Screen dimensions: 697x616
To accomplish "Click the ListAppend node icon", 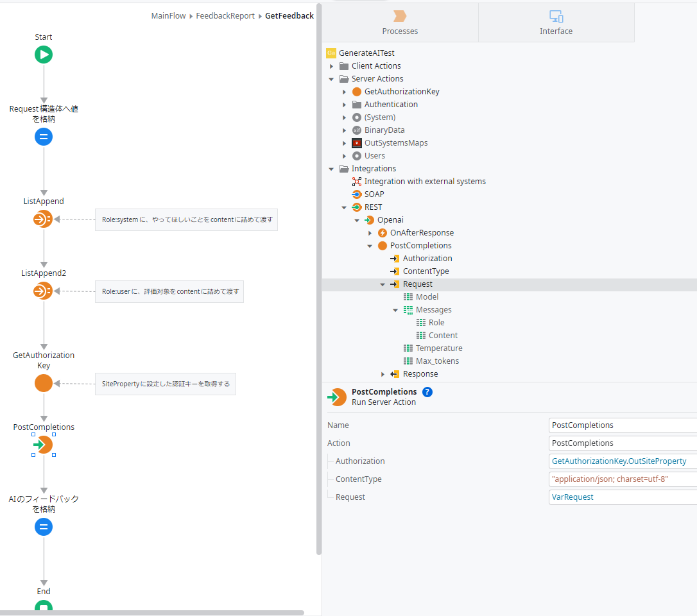I will [x=43, y=219].
